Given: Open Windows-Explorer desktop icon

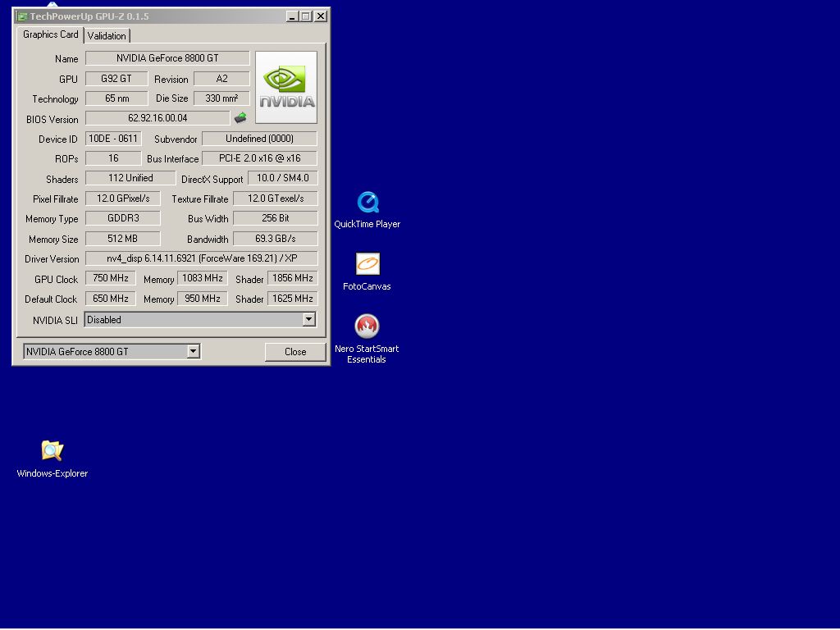Looking at the screenshot, I should [52, 459].
